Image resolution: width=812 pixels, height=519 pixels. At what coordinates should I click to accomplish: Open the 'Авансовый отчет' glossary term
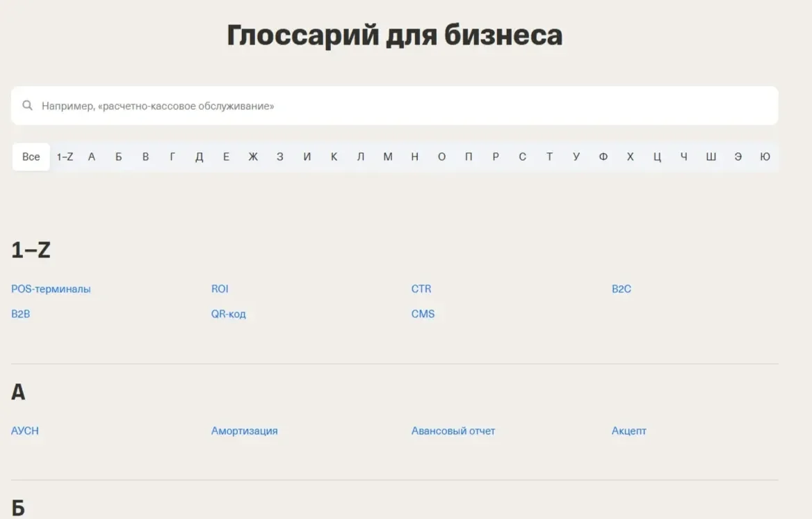(x=453, y=431)
